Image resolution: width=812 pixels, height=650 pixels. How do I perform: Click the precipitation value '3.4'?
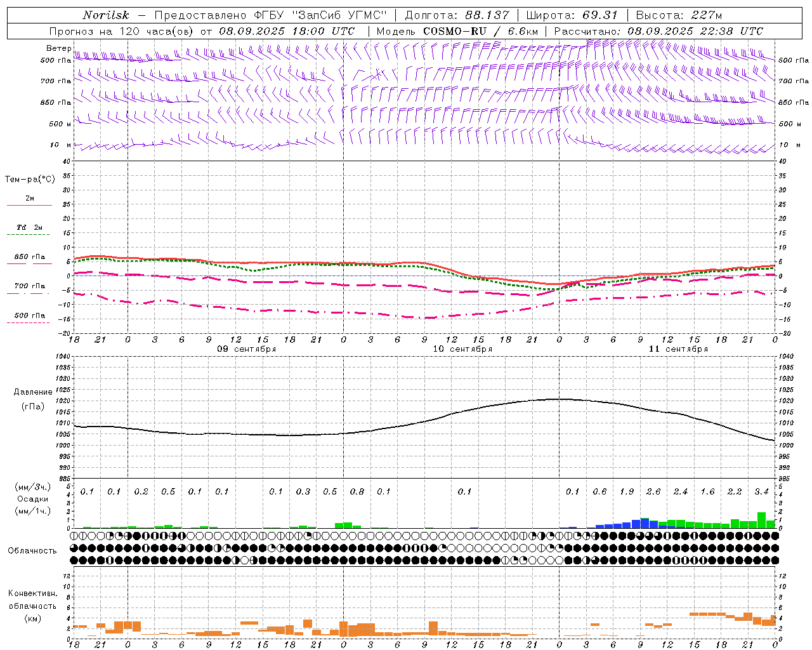(761, 492)
